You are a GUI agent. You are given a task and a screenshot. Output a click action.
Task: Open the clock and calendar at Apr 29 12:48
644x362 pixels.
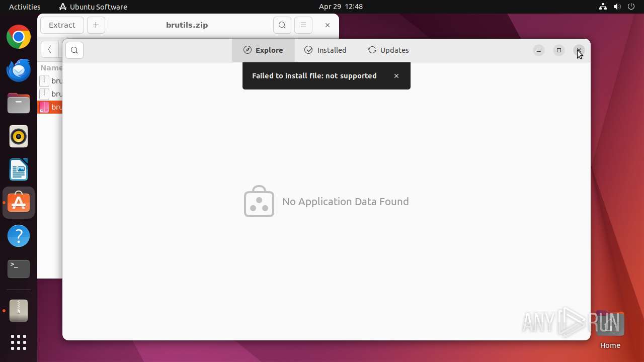(341, 7)
